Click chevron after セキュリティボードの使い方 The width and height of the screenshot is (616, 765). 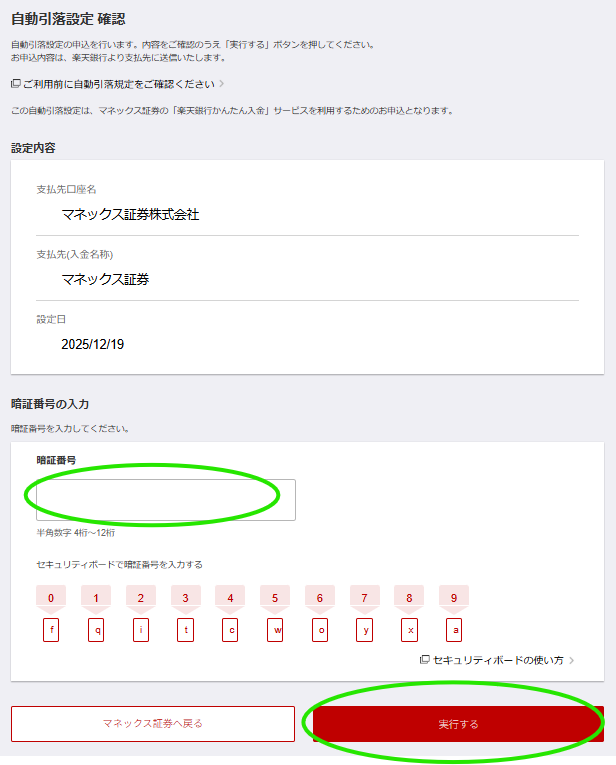[x=571, y=660]
